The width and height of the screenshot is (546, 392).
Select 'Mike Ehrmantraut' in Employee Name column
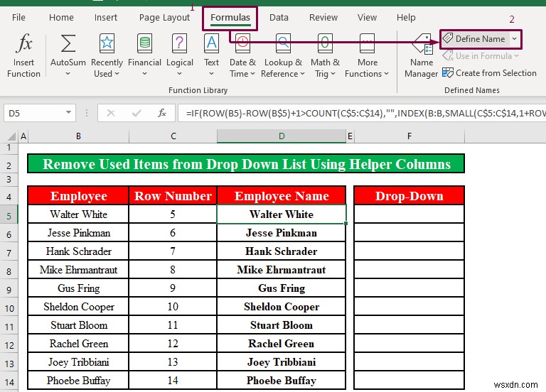click(x=282, y=270)
